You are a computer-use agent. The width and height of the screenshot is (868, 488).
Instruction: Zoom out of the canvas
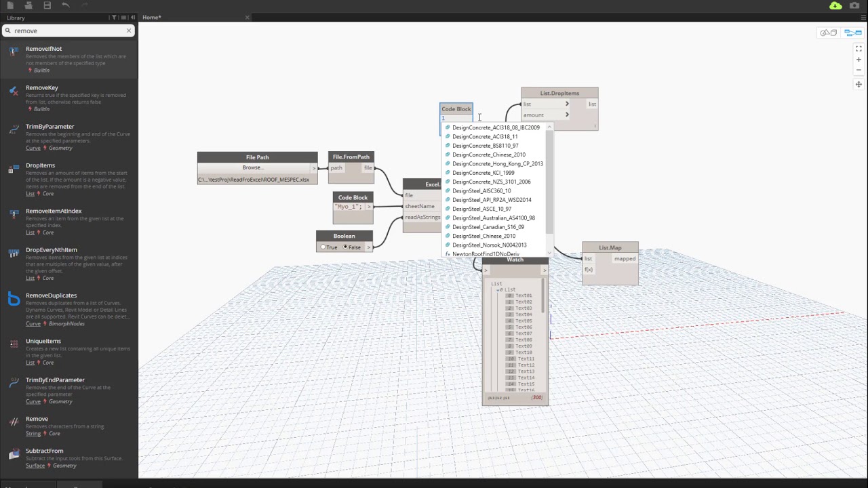coord(859,70)
